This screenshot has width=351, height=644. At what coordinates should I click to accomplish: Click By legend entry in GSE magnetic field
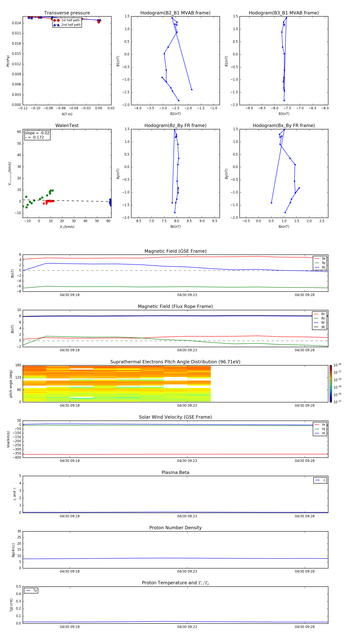click(320, 263)
